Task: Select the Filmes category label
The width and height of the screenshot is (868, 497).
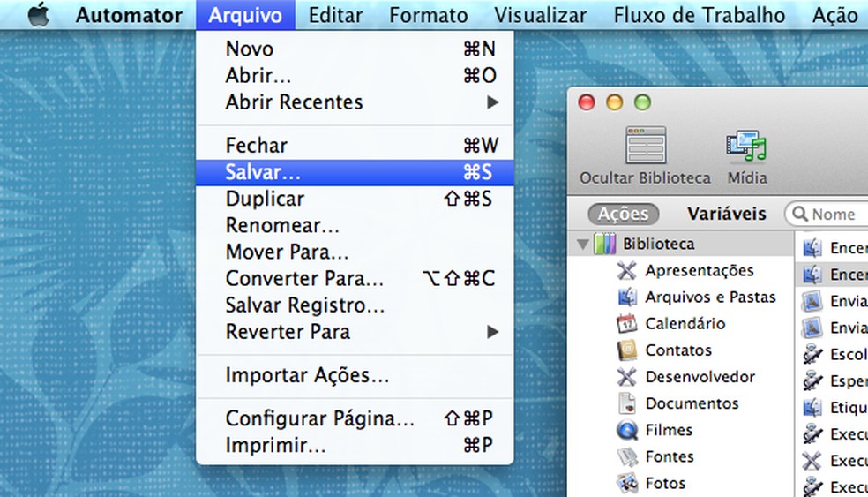Action: point(669,430)
